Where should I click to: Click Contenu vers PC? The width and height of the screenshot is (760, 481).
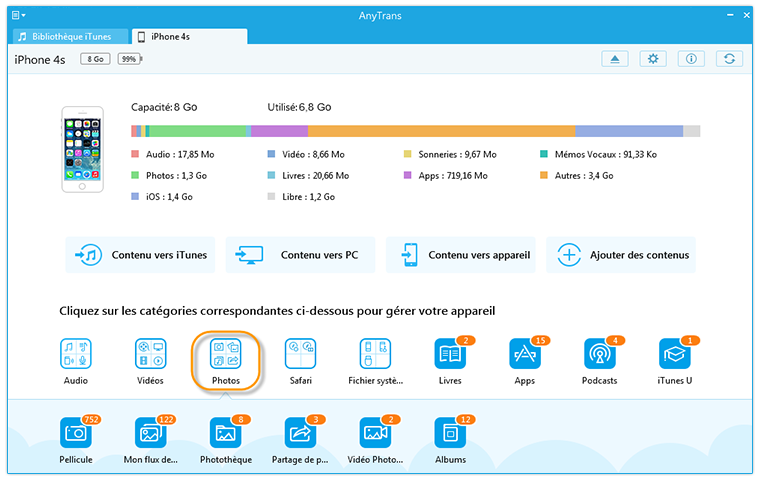coord(300,255)
